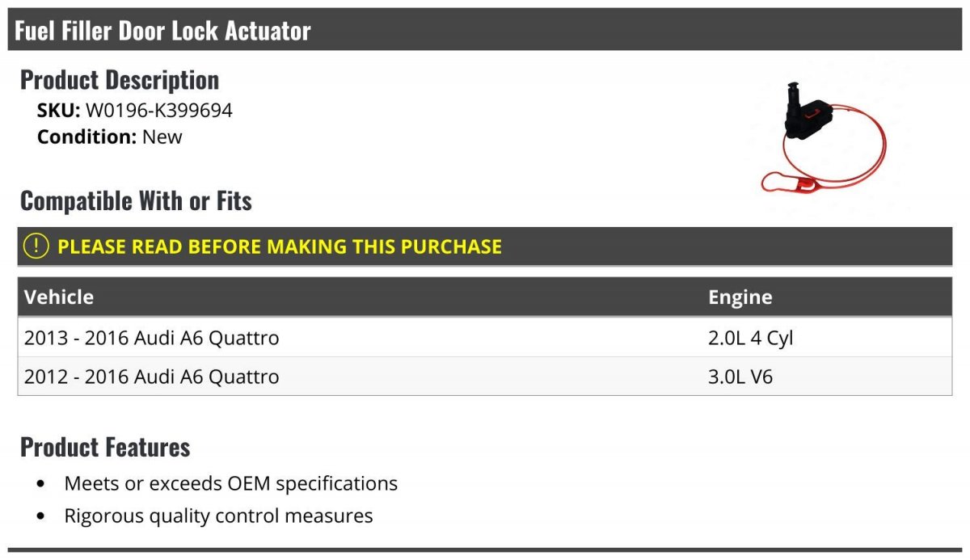Select the Fuel Filler Door Lock Actuator title
Image resolution: width=970 pixels, height=560 pixels.
coord(162,31)
